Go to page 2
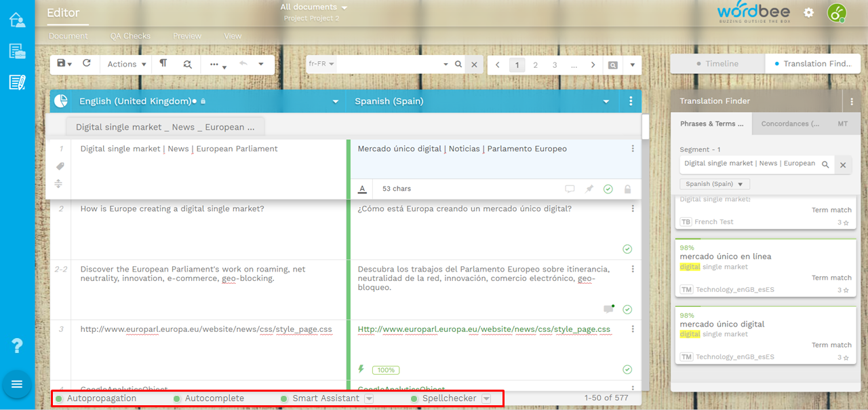 (536, 65)
